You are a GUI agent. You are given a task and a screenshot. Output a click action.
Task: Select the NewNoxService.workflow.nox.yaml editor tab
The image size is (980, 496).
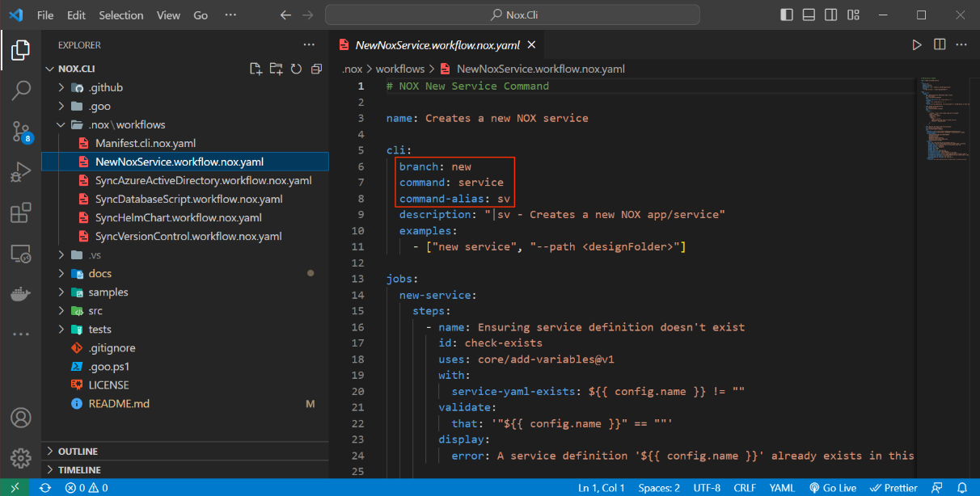click(437, 45)
